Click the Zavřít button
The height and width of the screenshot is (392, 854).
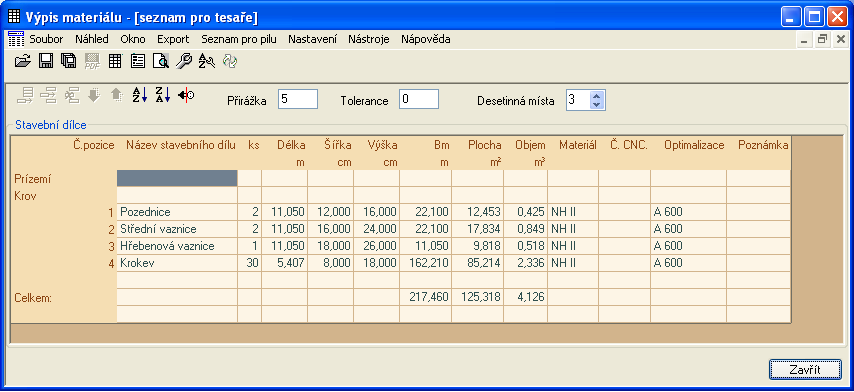[x=805, y=370]
